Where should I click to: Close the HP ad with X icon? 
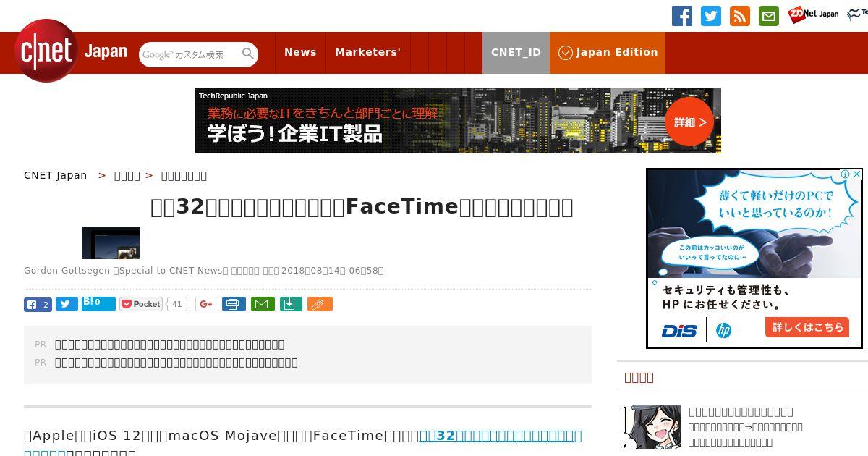856,174
